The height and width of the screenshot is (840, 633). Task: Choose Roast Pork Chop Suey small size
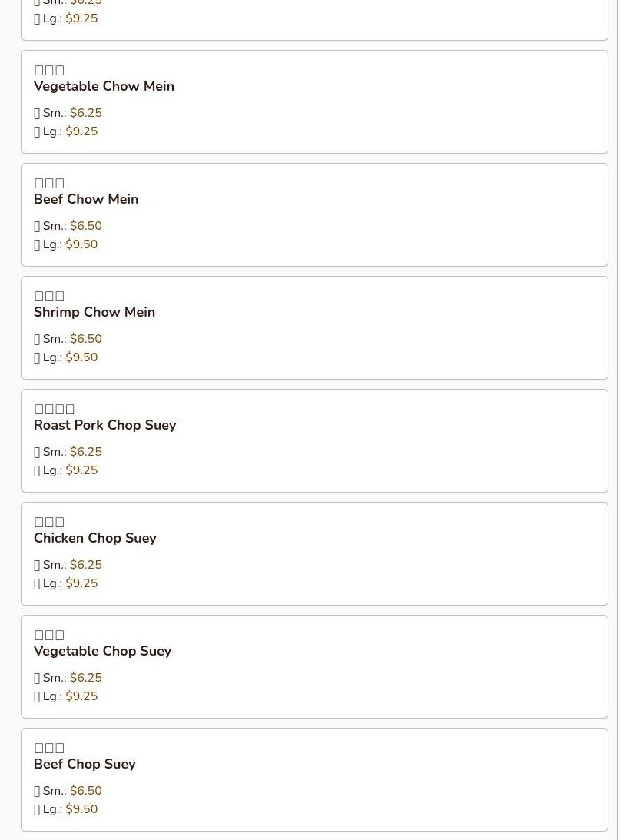click(68, 452)
